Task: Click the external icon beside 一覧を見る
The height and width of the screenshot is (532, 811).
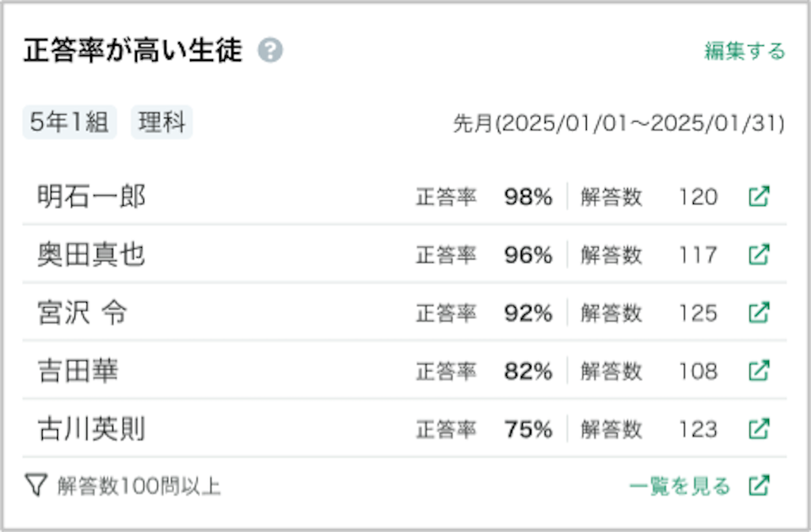Action: coord(760,485)
